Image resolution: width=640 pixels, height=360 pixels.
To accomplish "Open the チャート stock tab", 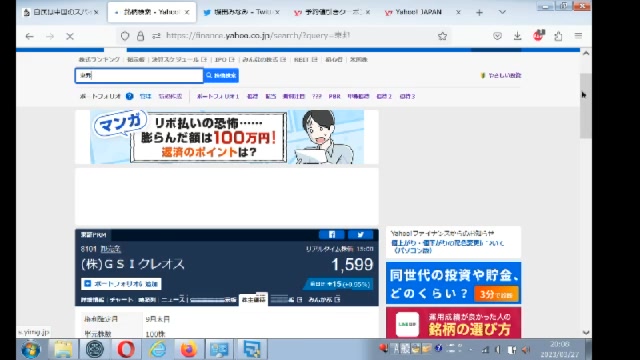I will pos(121,300).
